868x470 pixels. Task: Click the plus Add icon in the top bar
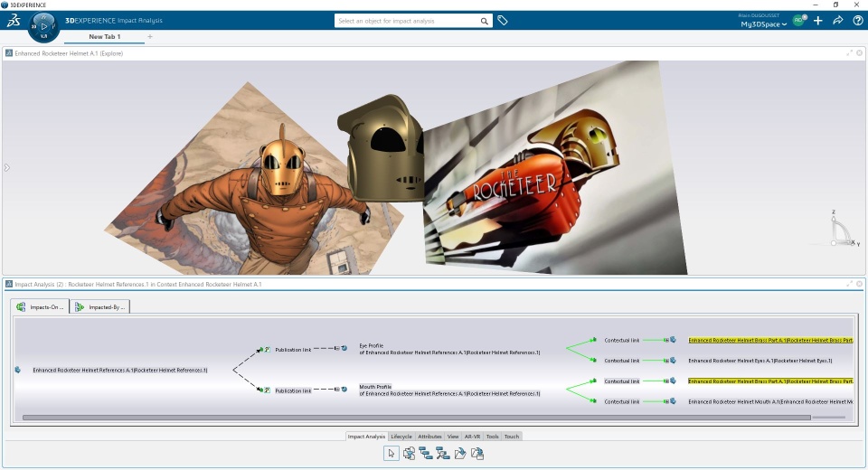coord(818,21)
